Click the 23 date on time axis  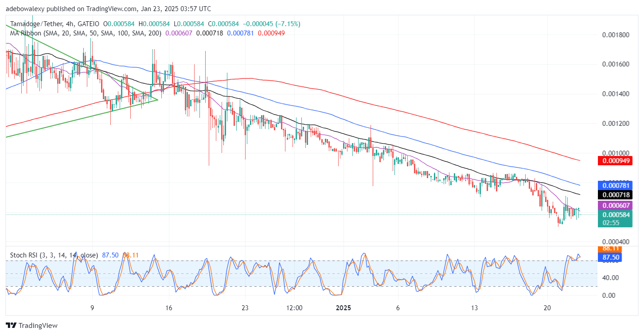point(245,308)
